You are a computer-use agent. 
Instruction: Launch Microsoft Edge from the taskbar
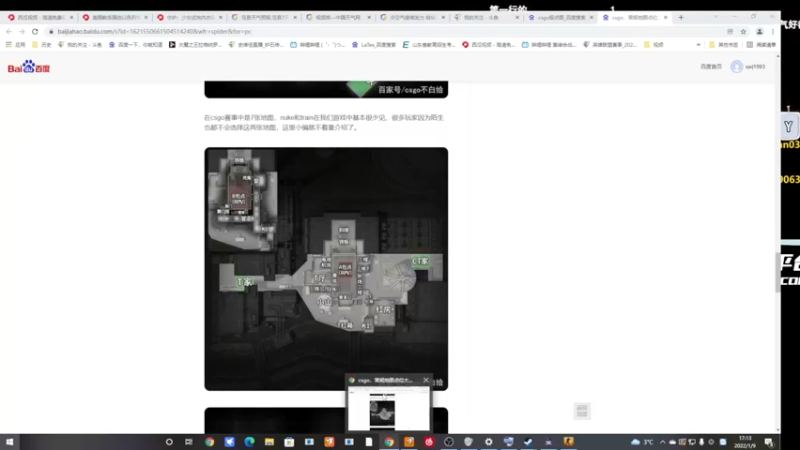[249, 442]
